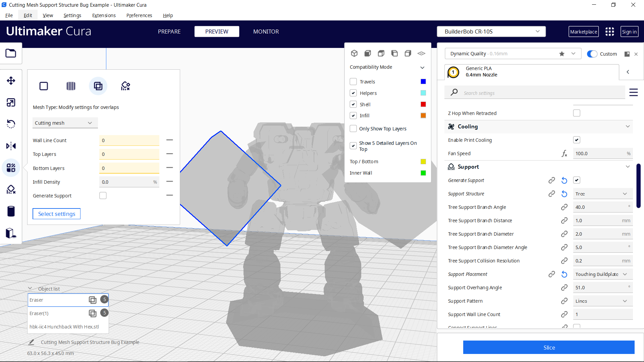Image resolution: width=644 pixels, height=362 pixels.
Task: Select the Scale tool
Action: point(11,102)
